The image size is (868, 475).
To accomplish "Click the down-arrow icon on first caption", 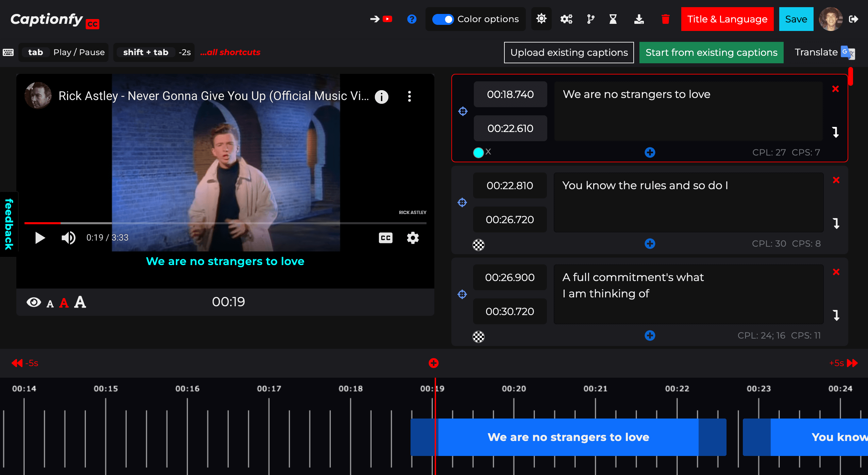I will [835, 132].
